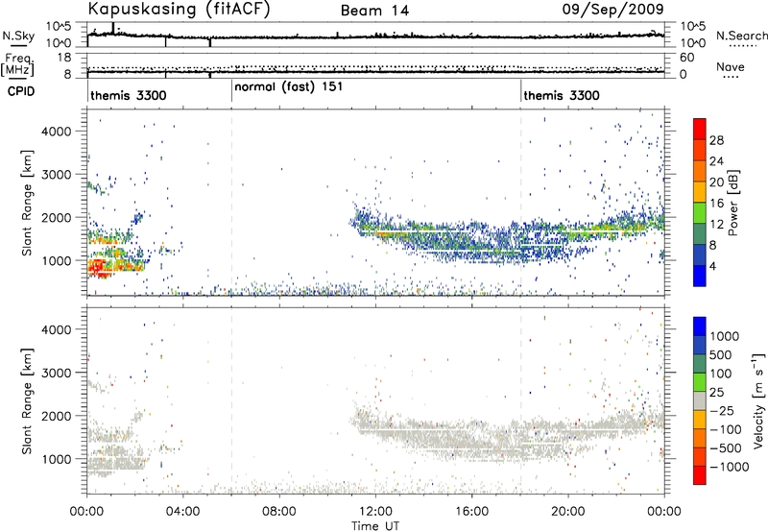768x532 pixels.
Task: Click the '12:00' time axis tick label
Action: (x=375, y=512)
